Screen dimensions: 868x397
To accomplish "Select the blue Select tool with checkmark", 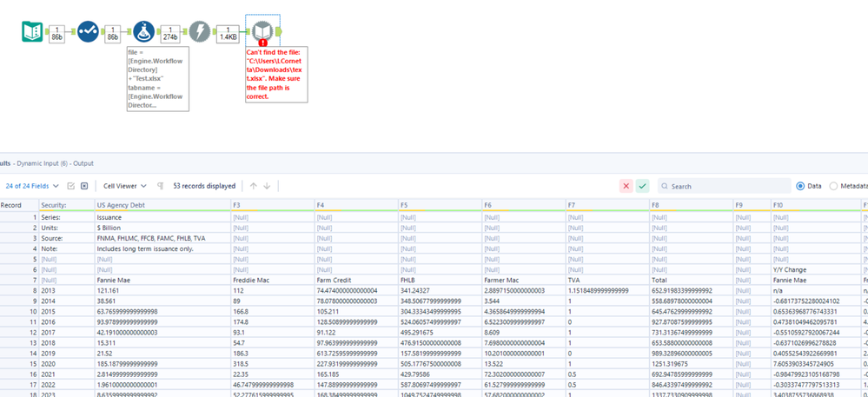I will click(x=88, y=31).
